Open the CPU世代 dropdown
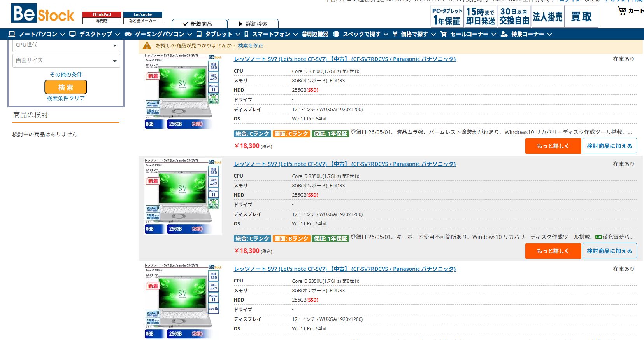The image size is (644, 340). click(x=66, y=45)
